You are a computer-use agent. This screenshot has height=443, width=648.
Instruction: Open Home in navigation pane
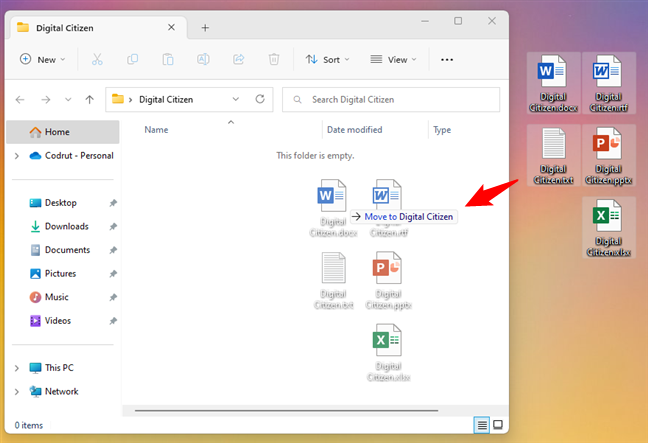(x=63, y=132)
